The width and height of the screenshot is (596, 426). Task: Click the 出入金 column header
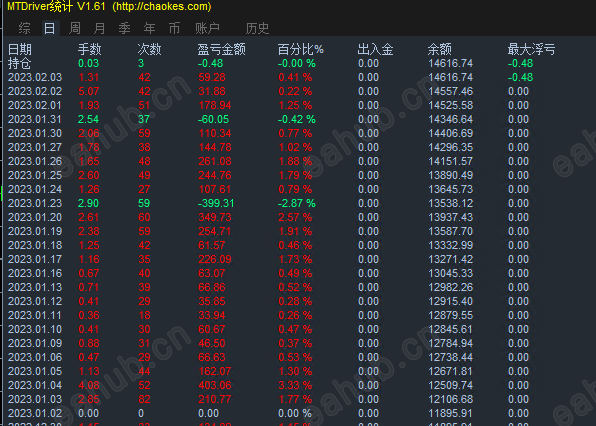pos(376,49)
